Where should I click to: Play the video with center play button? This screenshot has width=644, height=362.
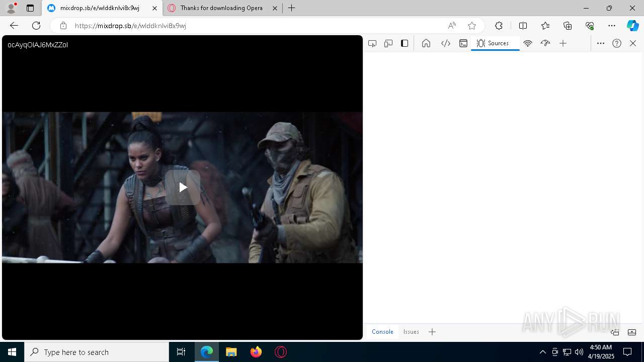click(x=183, y=188)
